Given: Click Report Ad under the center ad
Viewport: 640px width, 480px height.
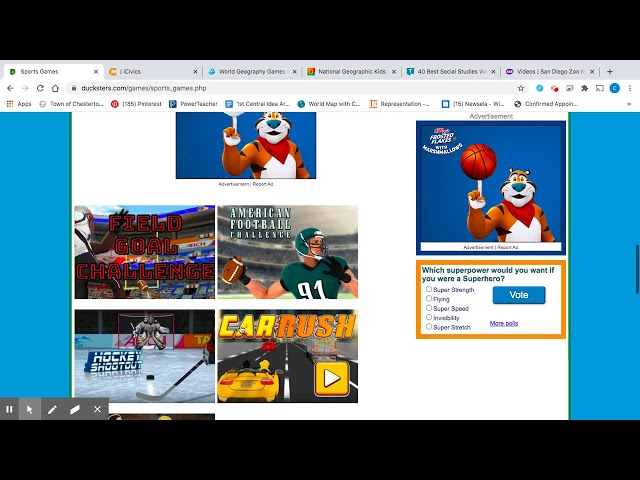Looking at the screenshot, I should click(263, 184).
